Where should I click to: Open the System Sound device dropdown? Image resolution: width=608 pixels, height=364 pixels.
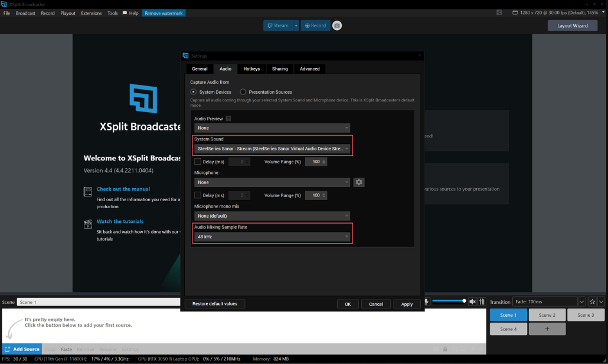point(272,149)
